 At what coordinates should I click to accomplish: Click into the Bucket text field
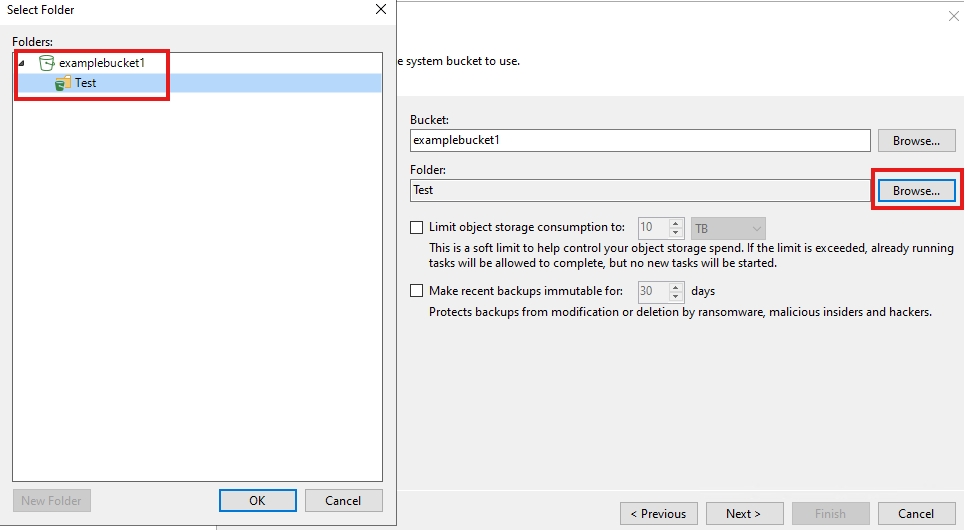coord(640,141)
